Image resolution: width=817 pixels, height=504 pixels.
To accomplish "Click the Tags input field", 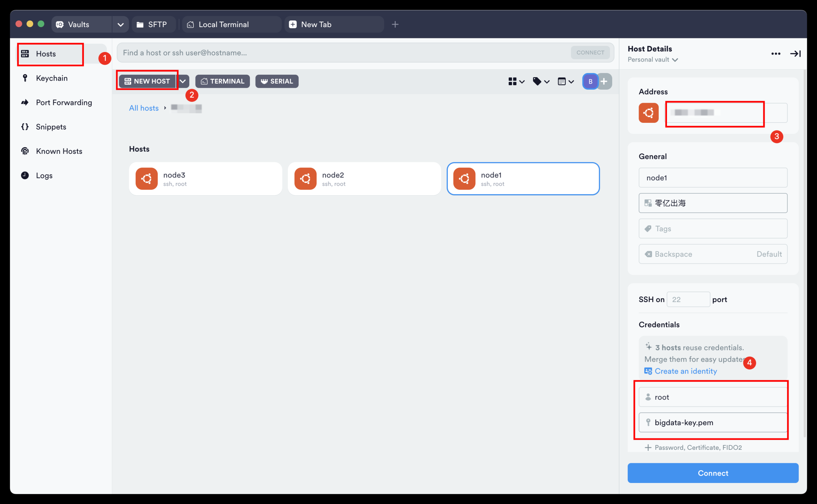I will [x=713, y=229].
